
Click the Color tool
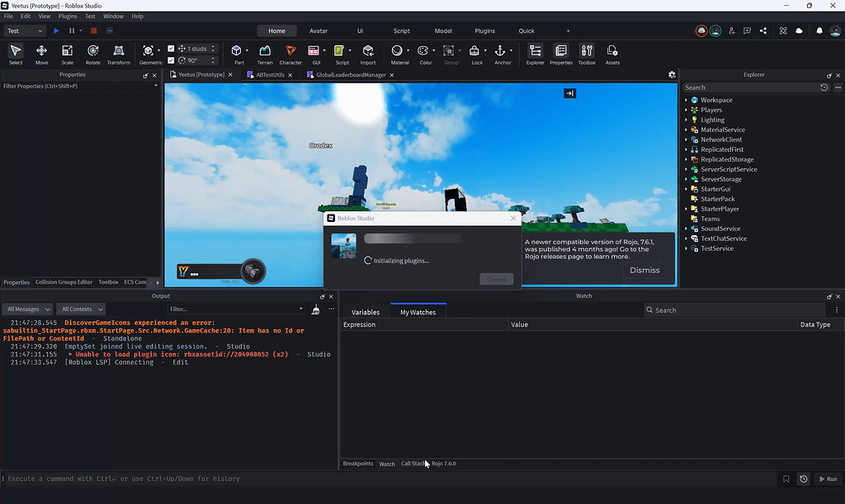pyautogui.click(x=423, y=54)
